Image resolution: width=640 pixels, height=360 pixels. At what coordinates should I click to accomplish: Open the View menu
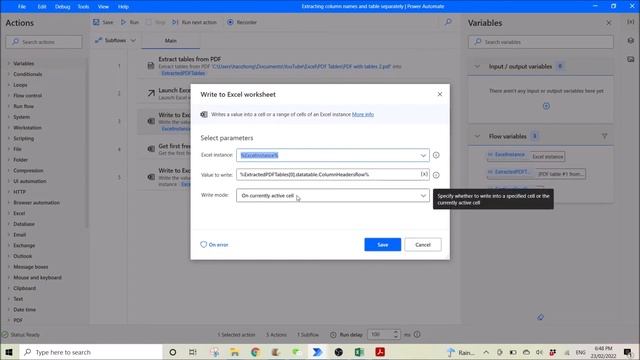103,7
